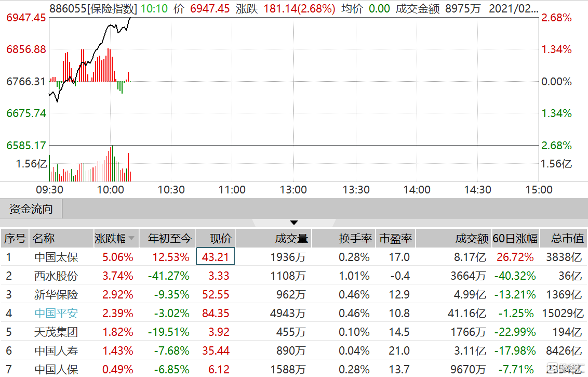588x377 pixels.
Task: Open the 资金流向 tab
Action: [31, 209]
